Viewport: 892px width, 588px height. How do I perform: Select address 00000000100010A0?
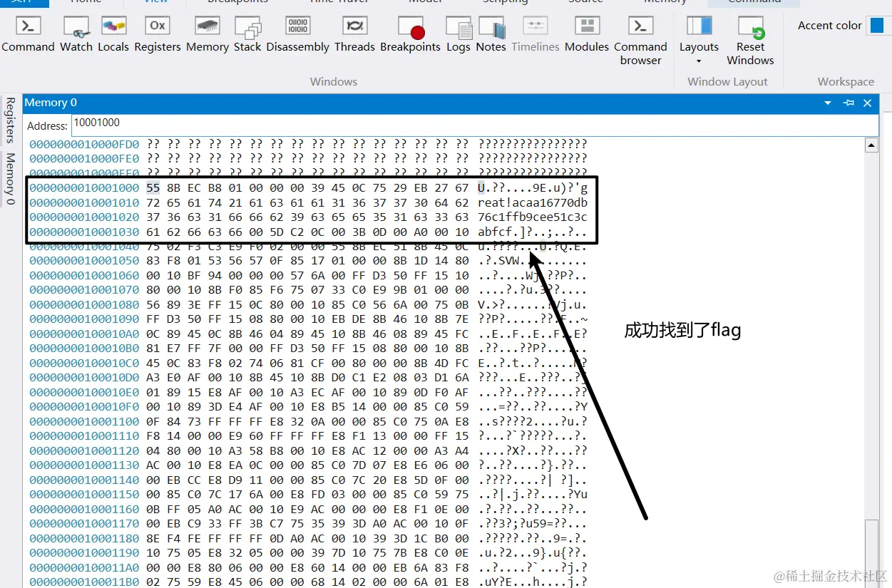[84, 334]
